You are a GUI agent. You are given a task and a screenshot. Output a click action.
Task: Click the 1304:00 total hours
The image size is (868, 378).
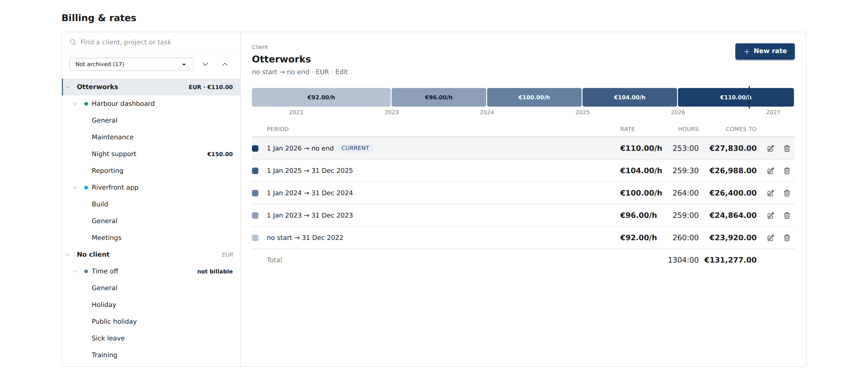[x=683, y=260]
